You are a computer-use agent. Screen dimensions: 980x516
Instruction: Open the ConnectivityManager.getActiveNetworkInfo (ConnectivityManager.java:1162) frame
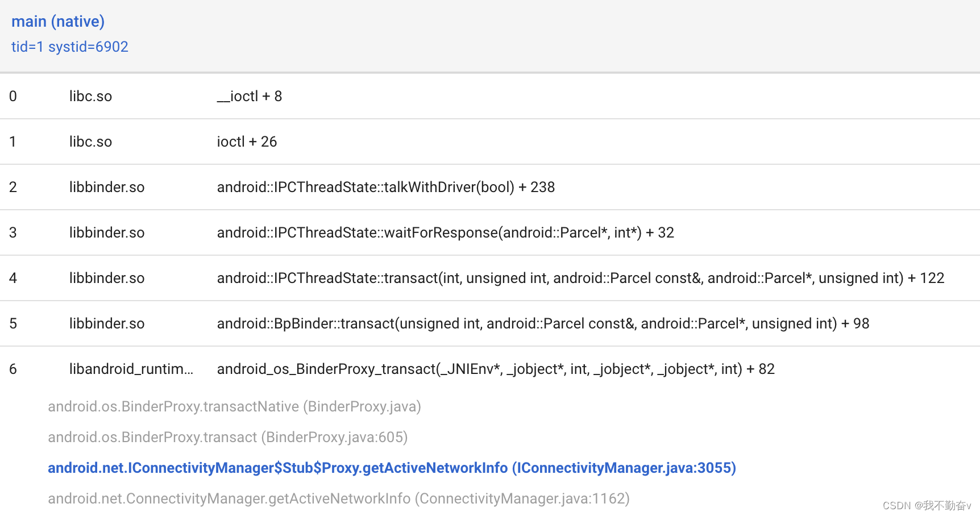pos(338,498)
